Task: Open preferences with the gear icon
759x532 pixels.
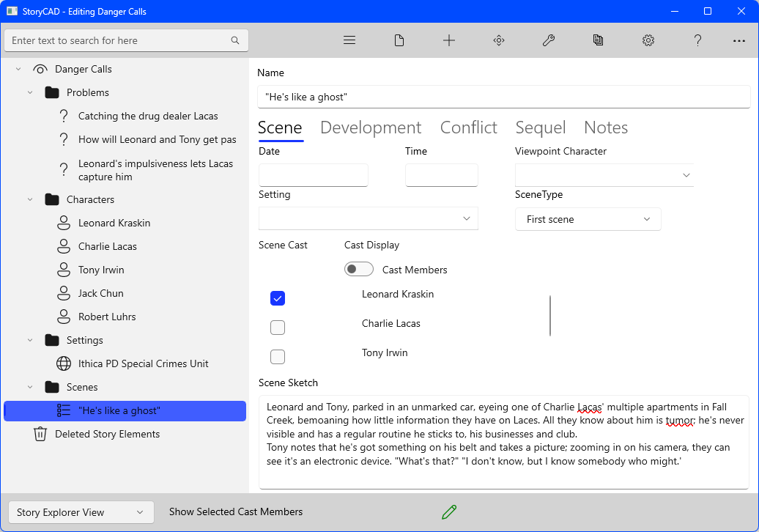Action: pos(648,41)
